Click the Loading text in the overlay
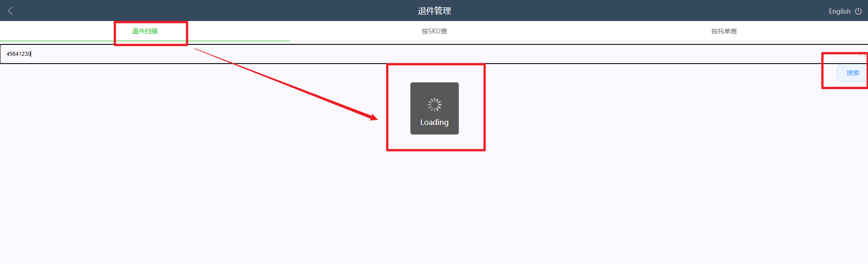Screen dimensions: 868x264 tap(434, 122)
